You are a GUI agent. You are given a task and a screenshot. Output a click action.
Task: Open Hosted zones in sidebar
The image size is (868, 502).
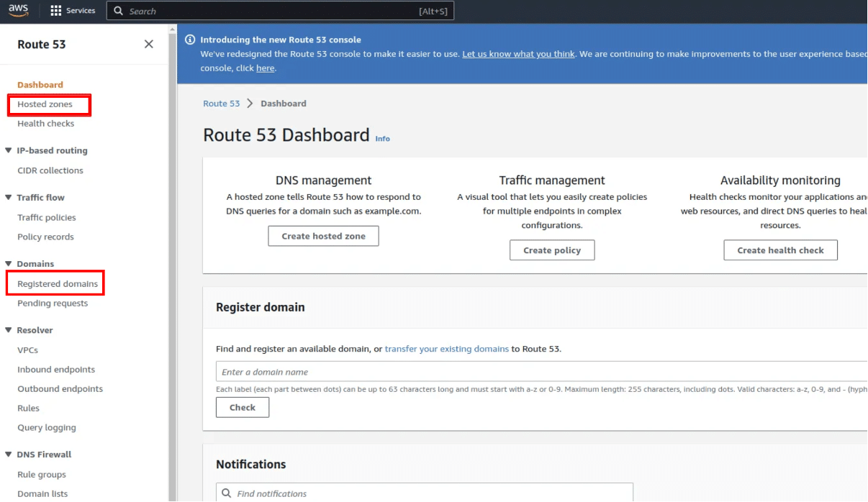tap(45, 104)
